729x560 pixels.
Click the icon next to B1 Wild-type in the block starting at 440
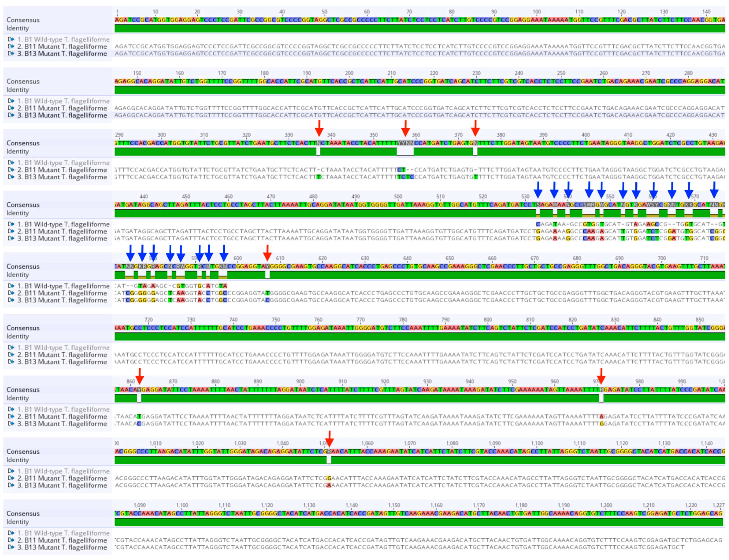[x=11, y=224]
